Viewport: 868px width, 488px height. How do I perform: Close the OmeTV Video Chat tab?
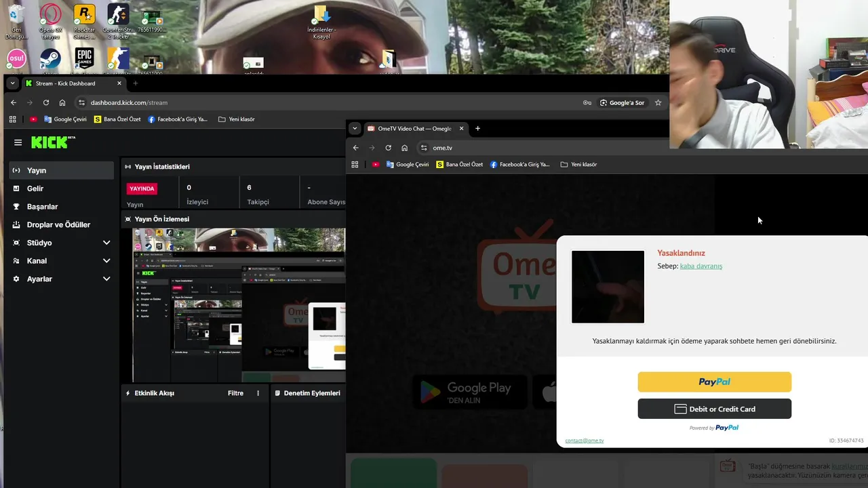pyautogui.click(x=462, y=128)
